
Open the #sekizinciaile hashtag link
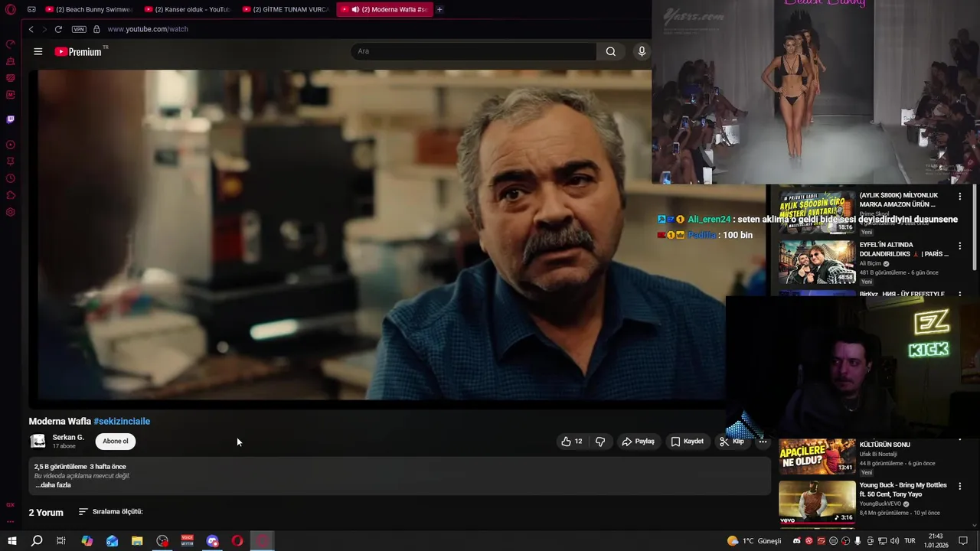coord(122,422)
